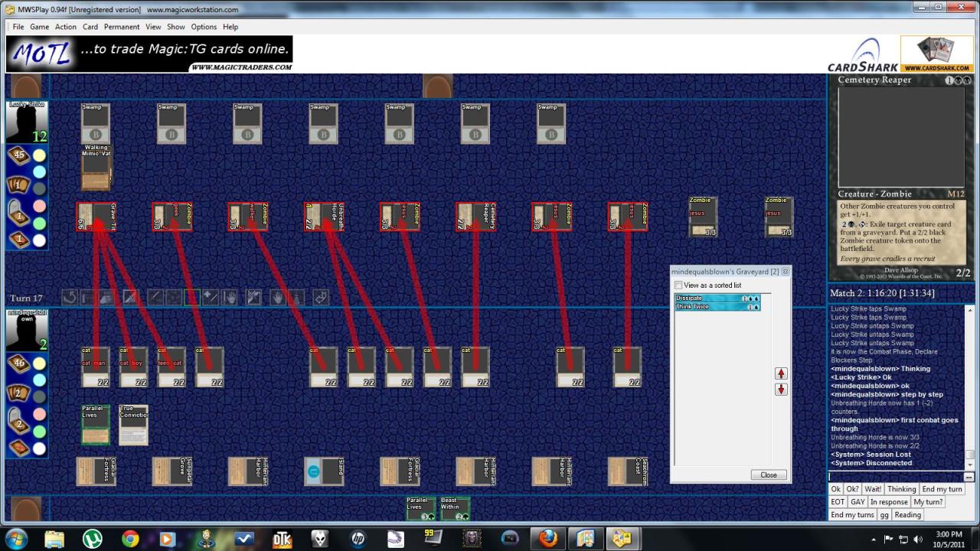
Task: Click the untap step curved-arrow icon
Action: click(x=70, y=297)
